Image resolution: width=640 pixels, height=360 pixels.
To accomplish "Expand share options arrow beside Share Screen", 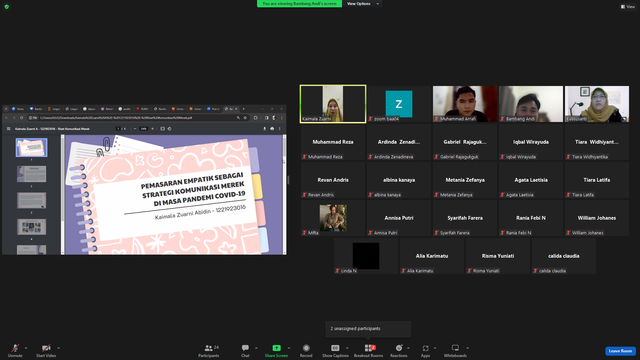I will (x=289, y=348).
